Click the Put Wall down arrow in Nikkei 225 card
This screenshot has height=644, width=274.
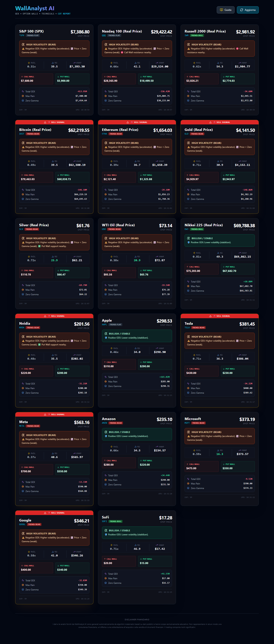pos(224,267)
